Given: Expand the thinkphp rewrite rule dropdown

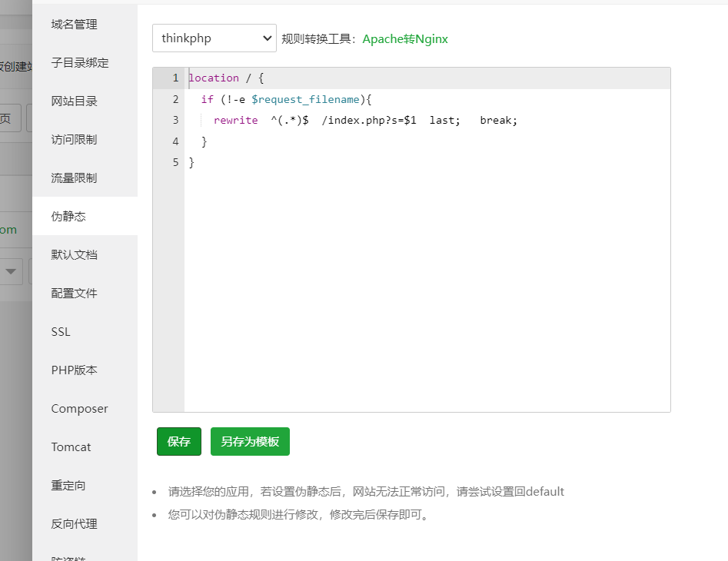Looking at the screenshot, I should pyautogui.click(x=214, y=38).
